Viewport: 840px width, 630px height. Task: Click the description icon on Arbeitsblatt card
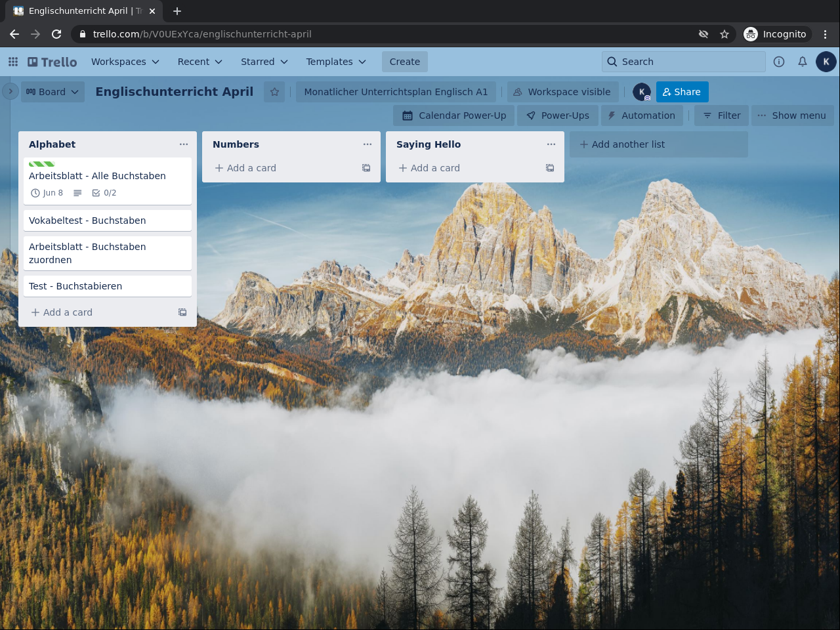pos(77,193)
